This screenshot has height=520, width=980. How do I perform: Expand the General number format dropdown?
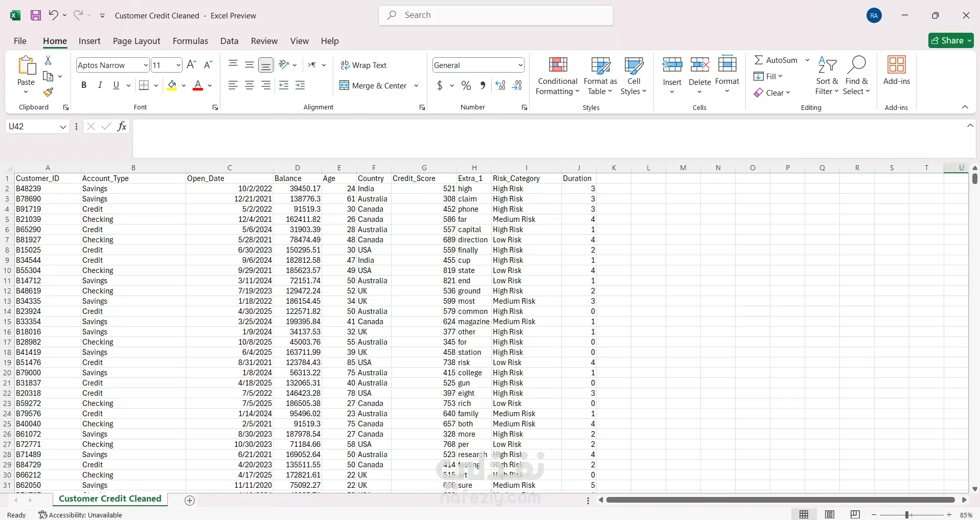point(520,65)
